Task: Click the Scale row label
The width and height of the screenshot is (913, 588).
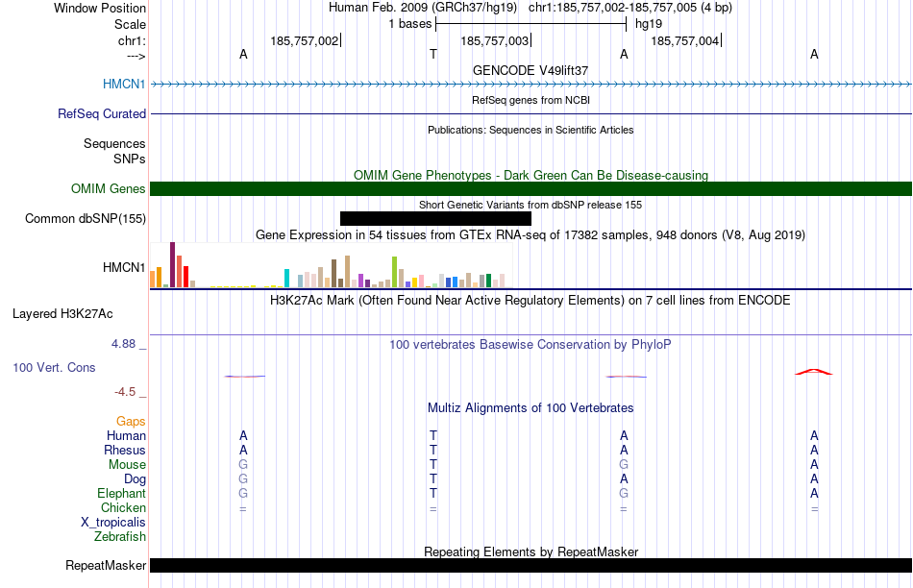Action: (x=131, y=24)
